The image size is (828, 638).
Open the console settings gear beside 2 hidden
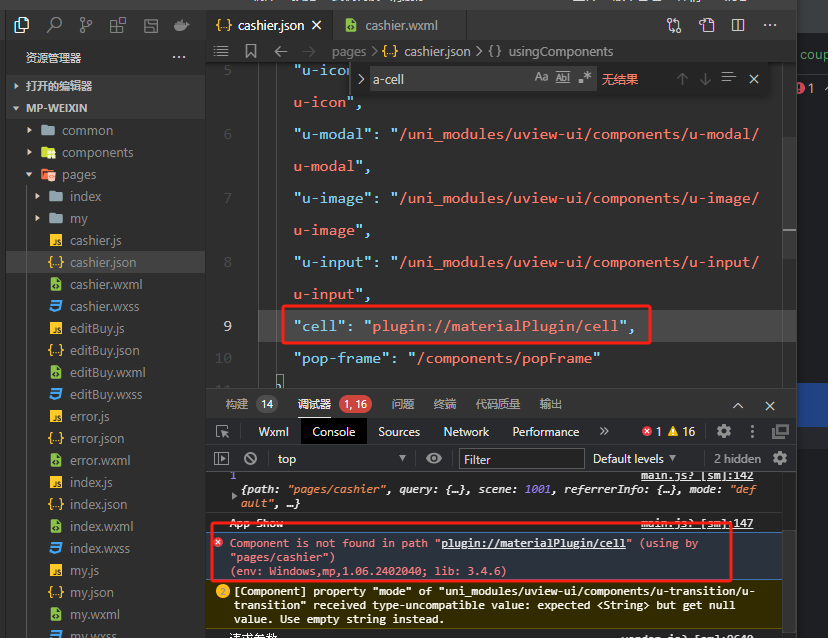780,458
